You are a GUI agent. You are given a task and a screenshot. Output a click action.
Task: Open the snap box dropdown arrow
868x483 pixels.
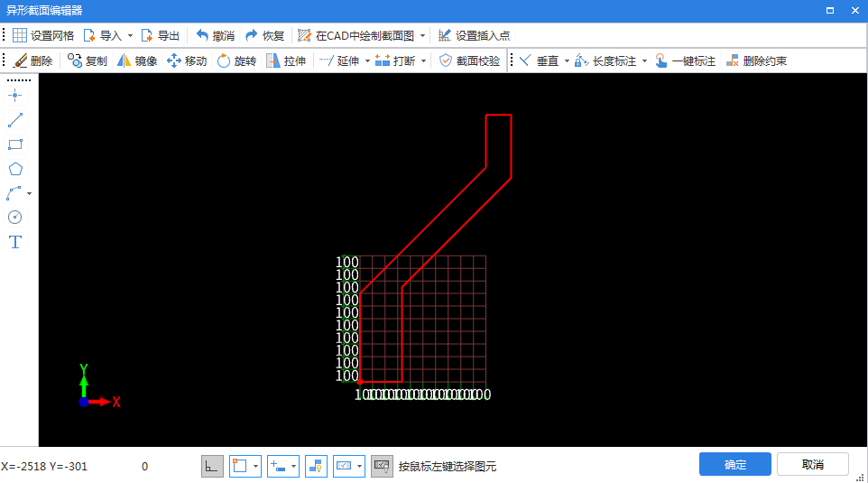click(255, 466)
